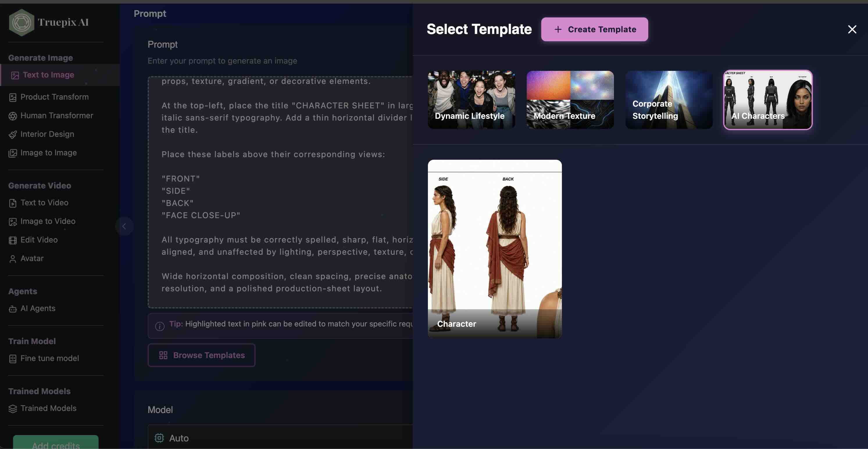Click the AI Agents robot icon
The image size is (868, 449).
pos(13,309)
